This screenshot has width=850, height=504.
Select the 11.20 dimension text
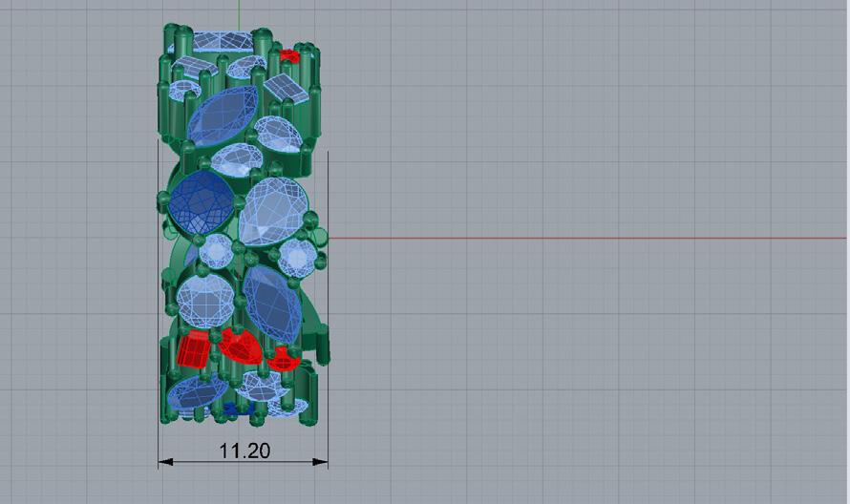tap(244, 451)
